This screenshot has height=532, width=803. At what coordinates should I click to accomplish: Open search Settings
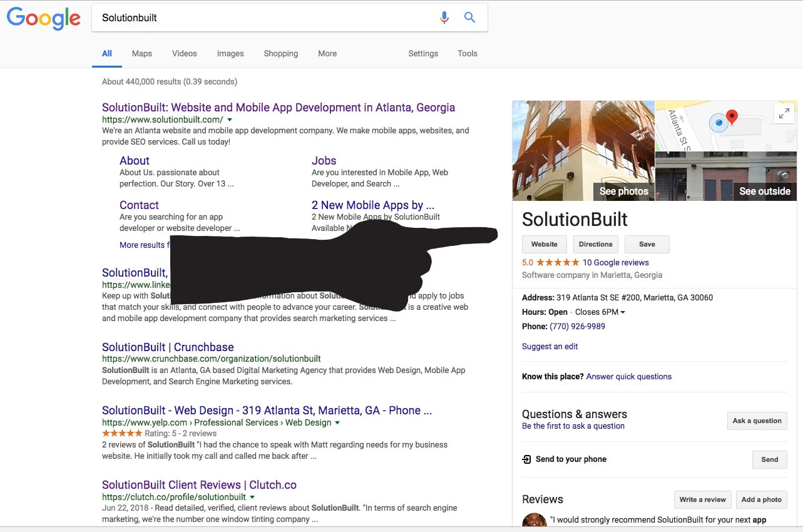(423, 53)
